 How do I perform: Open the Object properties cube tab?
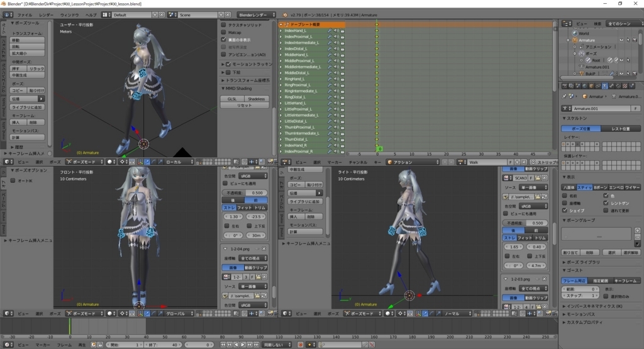[591, 86]
